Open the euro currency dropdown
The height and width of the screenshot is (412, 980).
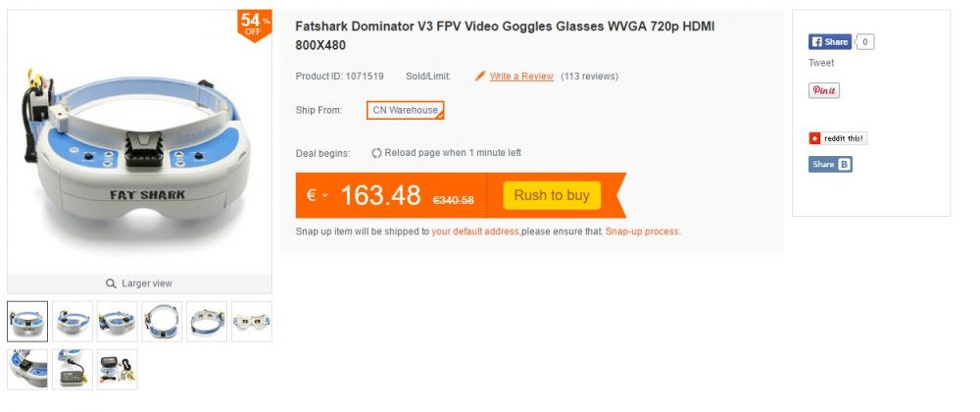pyautogui.click(x=317, y=195)
